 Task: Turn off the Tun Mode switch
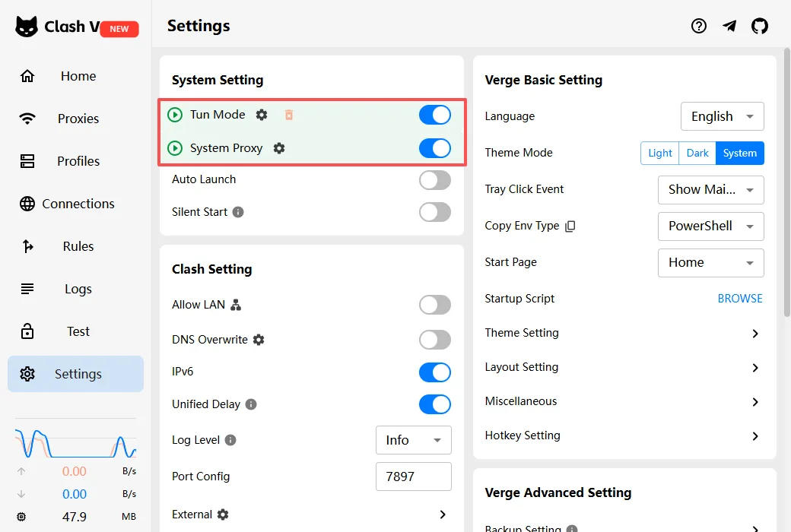click(x=435, y=115)
